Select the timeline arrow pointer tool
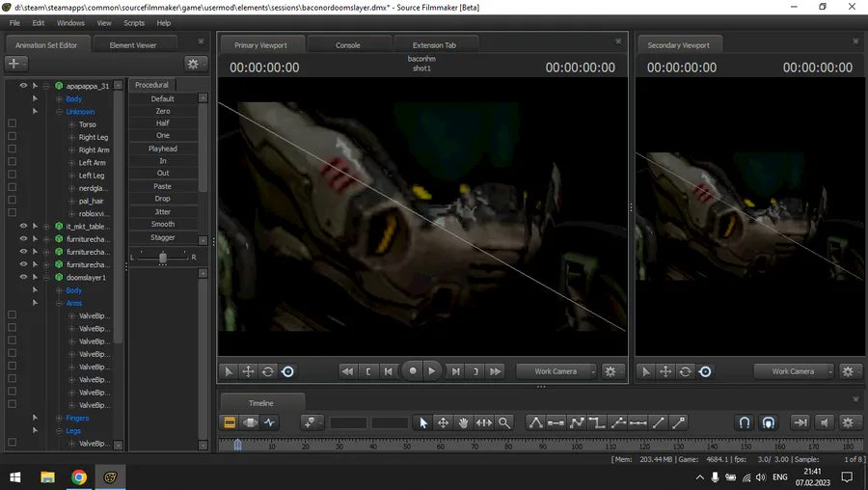The width and height of the screenshot is (868, 490). [423, 423]
